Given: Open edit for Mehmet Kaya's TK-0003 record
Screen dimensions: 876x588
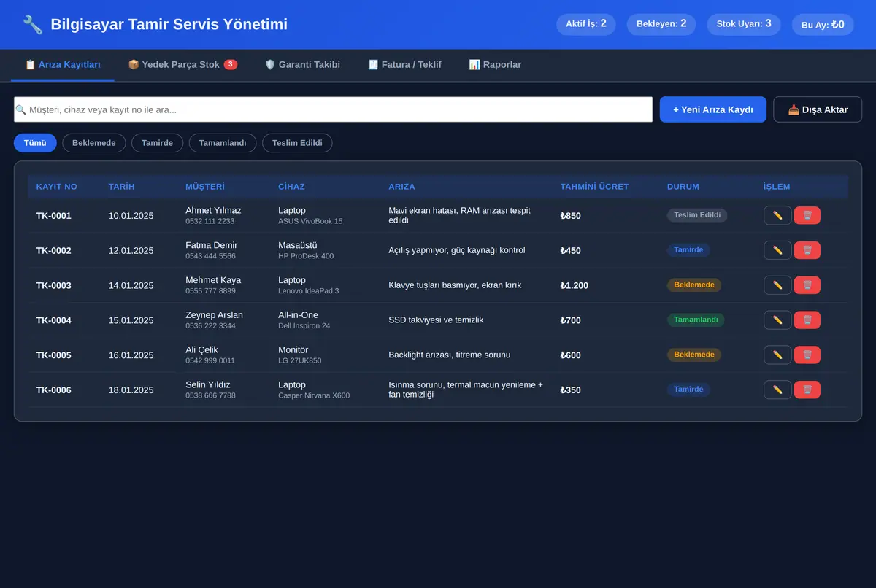Looking at the screenshot, I should click(x=777, y=285).
